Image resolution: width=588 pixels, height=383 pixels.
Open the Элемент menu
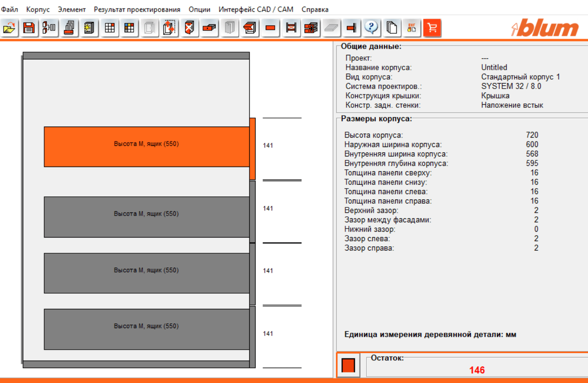(x=72, y=9)
